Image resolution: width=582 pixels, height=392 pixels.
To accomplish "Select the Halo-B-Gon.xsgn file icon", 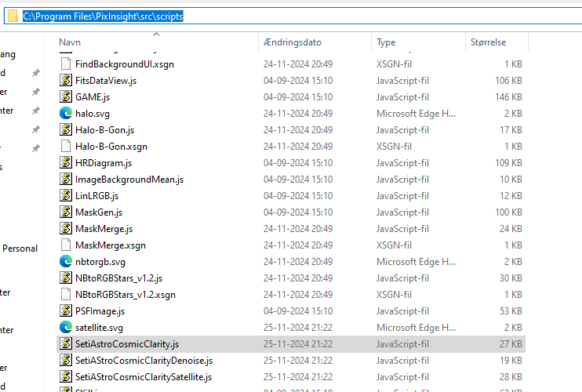I will coord(66,146).
